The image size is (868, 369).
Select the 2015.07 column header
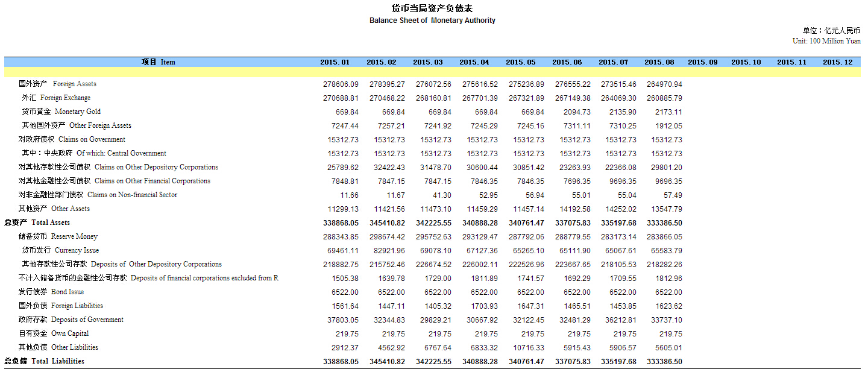(614, 62)
